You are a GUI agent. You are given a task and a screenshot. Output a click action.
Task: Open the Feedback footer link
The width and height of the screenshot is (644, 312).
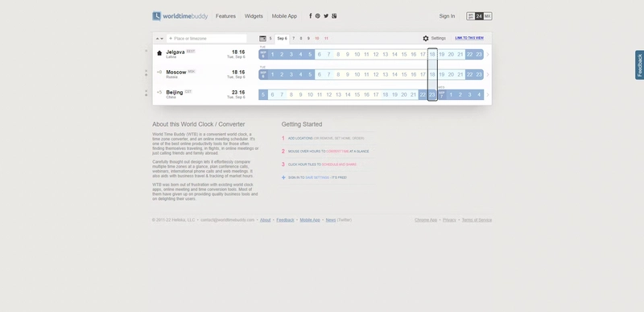285,220
